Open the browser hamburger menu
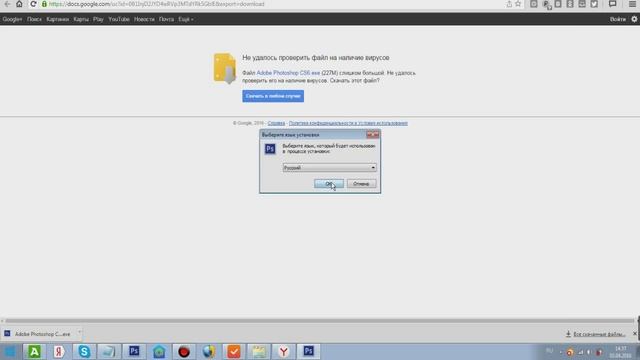640x360 pixels. click(632, 4)
